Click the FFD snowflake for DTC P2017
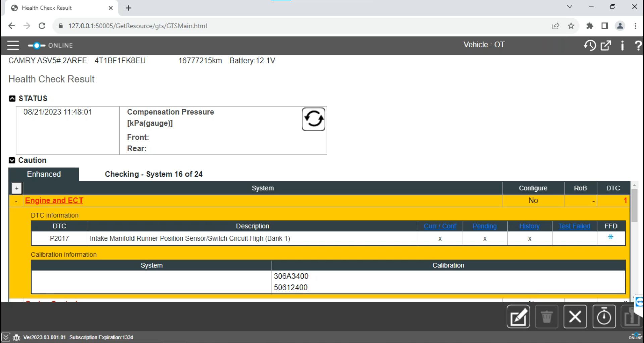Screen dimensions: 644x343 pos(610,237)
